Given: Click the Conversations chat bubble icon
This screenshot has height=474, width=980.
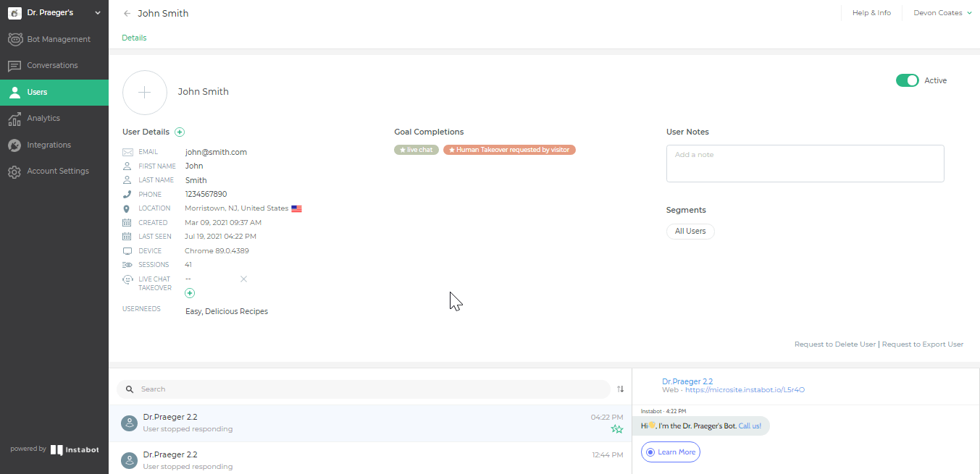Looking at the screenshot, I should [x=14, y=66].
